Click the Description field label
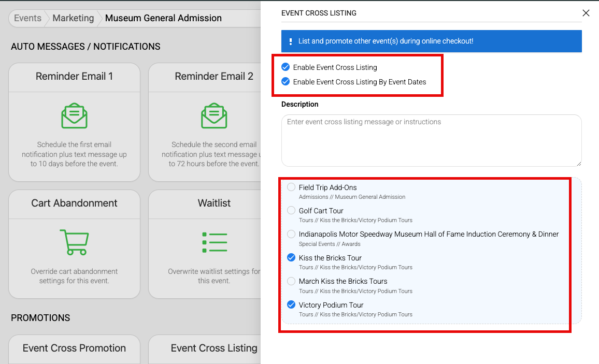 tap(299, 104)
